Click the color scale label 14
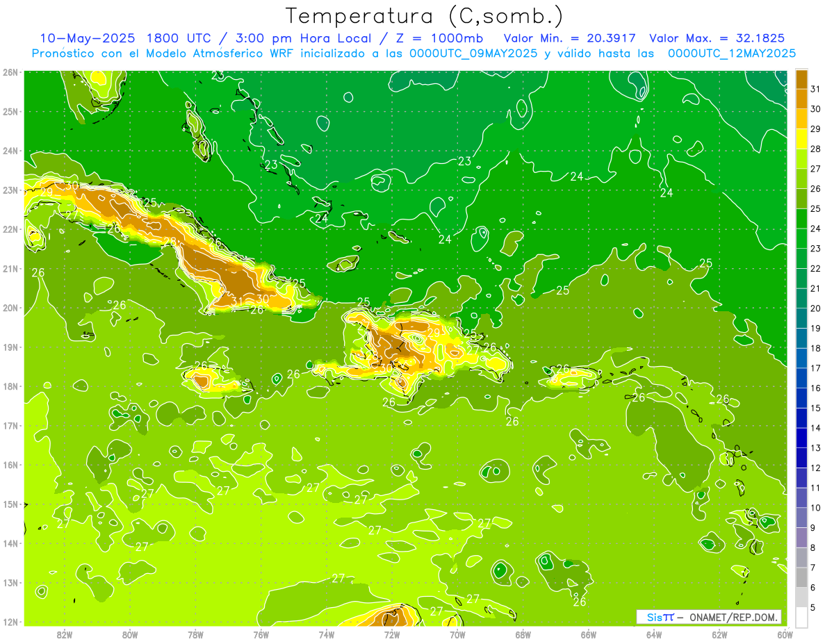Screen dimensions: 834x644 coord(816,428)
